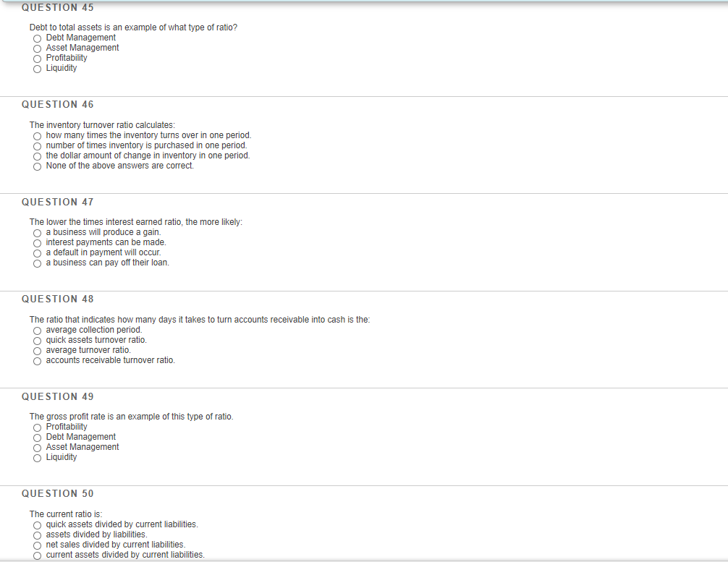This screenshot has height=562, width=728.
Task: Select 'a default in payment will occur'
Action: click(x=37, y=254)
